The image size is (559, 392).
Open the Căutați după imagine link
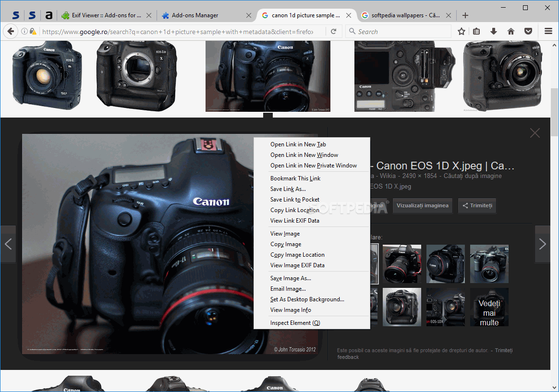[473, 176]
